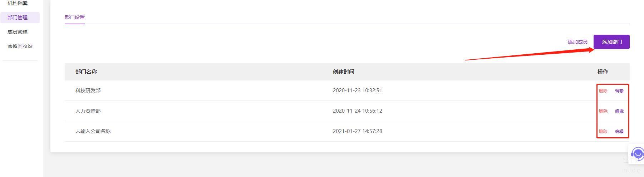The height and width of the screenshot is (177, 644).
Task: Click the 人力资源部 department name
Action: (x=88, y=111)
